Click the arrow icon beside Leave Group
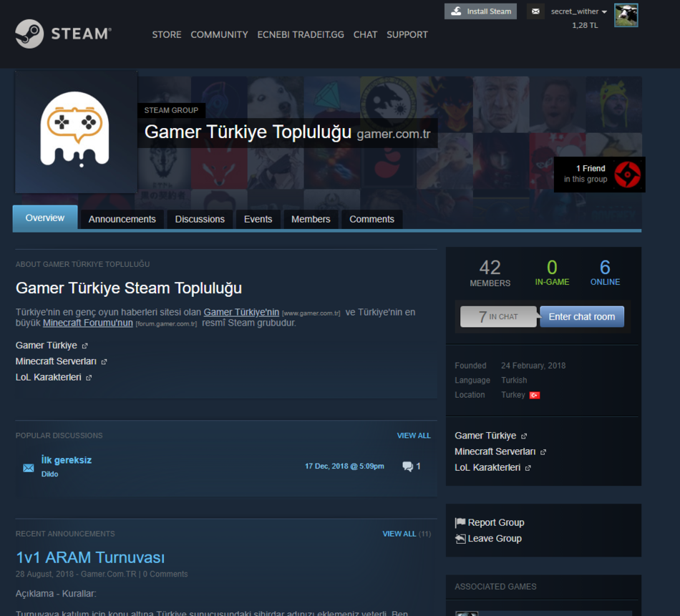 [x=460, y=539]
